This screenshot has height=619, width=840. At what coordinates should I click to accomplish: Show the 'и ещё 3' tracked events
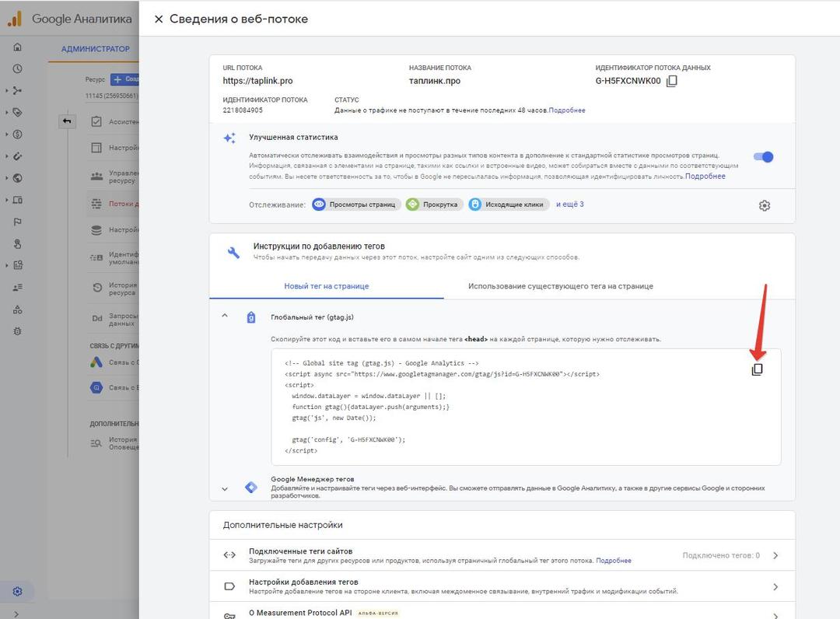[570, 204]
